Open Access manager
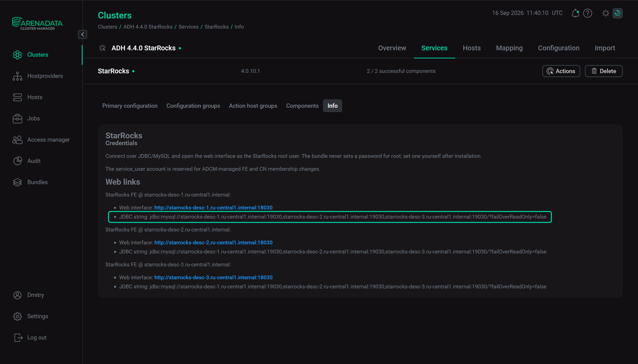This screenshot has height=364, width=638. (x=48, y=140)
